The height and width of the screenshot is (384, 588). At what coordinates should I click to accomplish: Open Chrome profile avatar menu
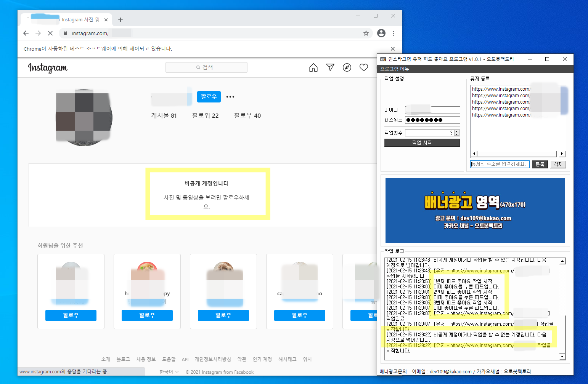coord(381,33)
